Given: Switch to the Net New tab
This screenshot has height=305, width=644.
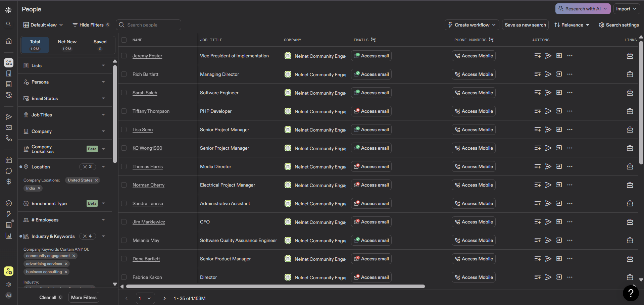Looking at the screenshot, I should pyautogui.click(x=67, y=45).
